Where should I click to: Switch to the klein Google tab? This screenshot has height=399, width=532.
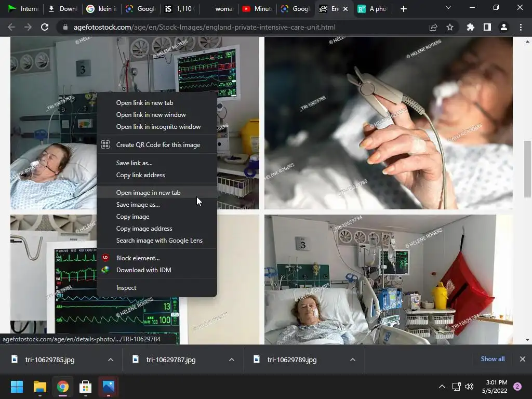pyautogui.click(x=101, y=9)
